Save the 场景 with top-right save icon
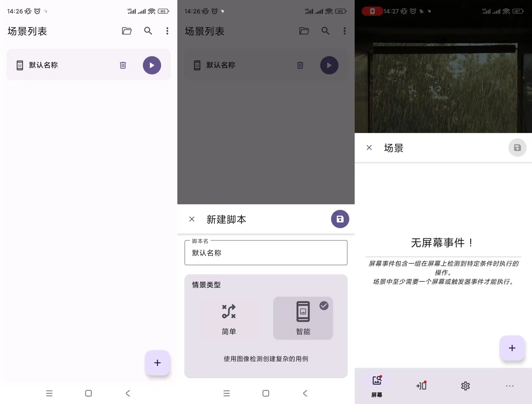Image resolution: width=532 pixels, height=404 pixels. coord(517,147)
